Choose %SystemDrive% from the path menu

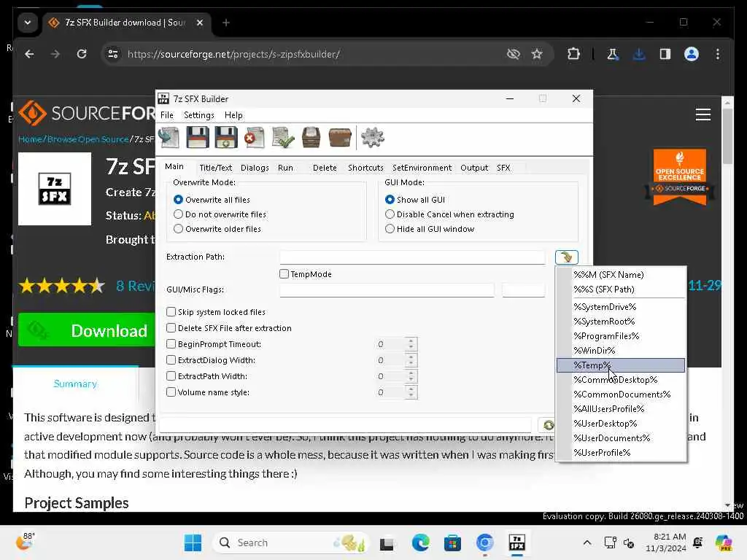pyautogui.click(x=621, y=307)
